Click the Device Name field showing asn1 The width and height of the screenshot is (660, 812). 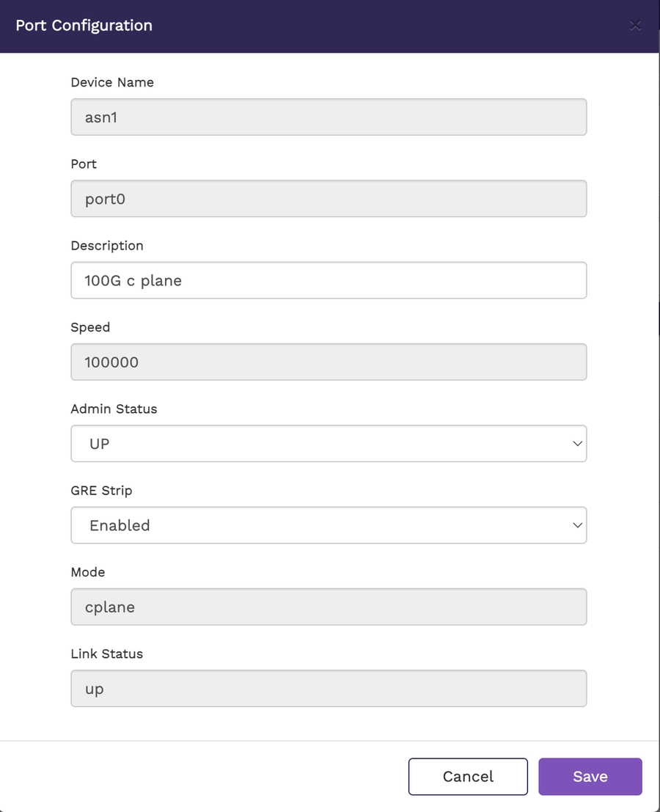click(329, 117)
